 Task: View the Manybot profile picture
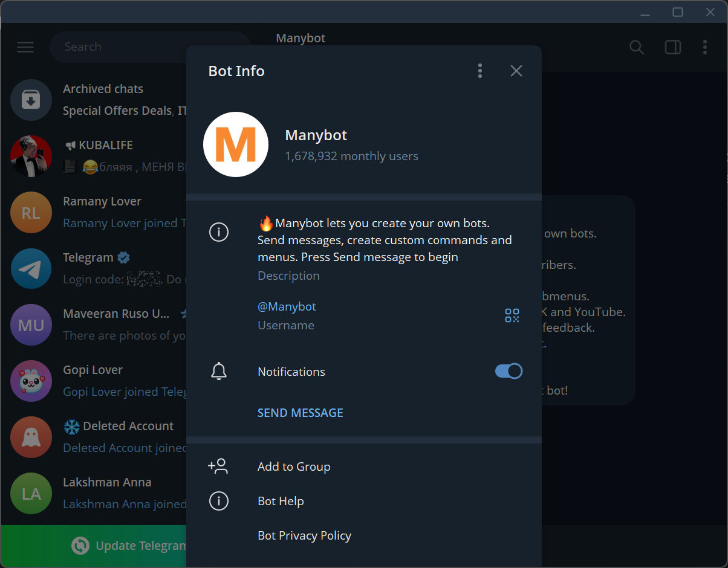[x=236, y=144]
